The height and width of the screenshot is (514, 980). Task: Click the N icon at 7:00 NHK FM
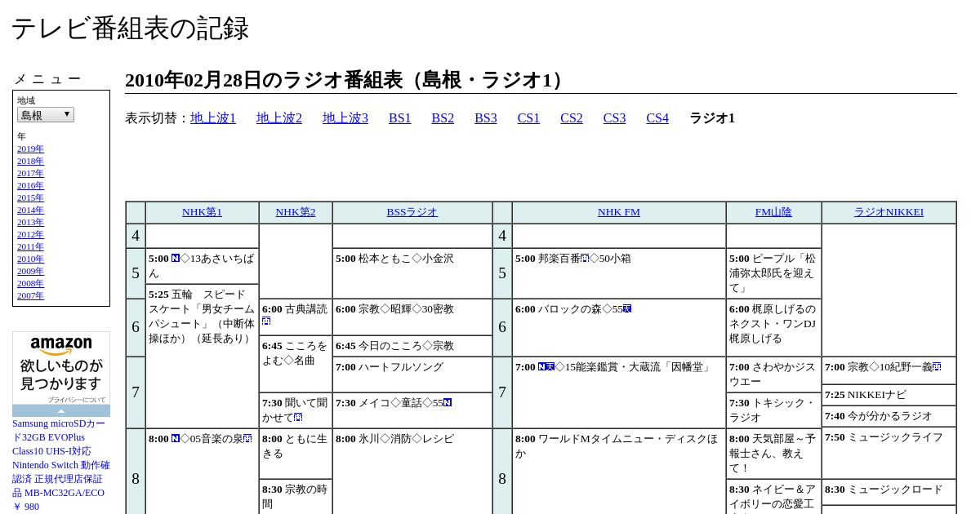click(x=542, y=367)
